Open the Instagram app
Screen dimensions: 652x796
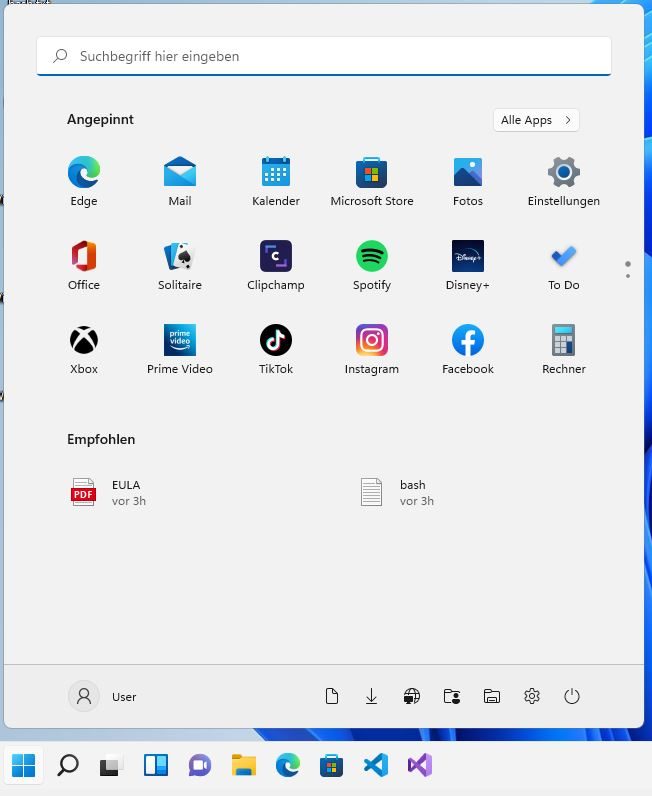(372, 349)
